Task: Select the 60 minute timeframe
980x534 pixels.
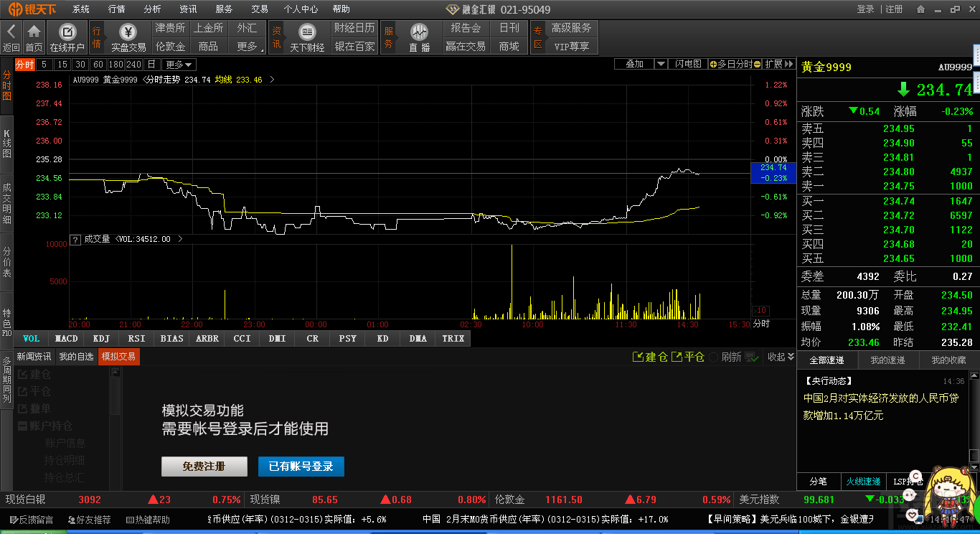Action: 98,65
